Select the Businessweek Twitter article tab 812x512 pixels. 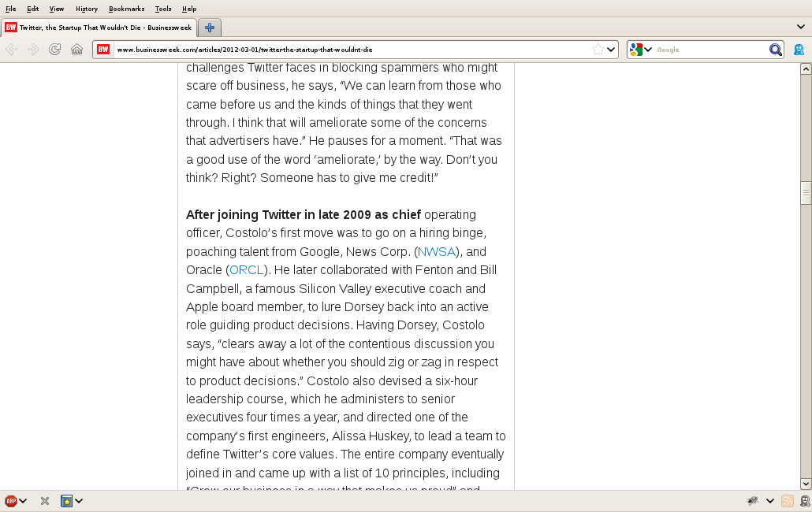click(x=99, y=28)
